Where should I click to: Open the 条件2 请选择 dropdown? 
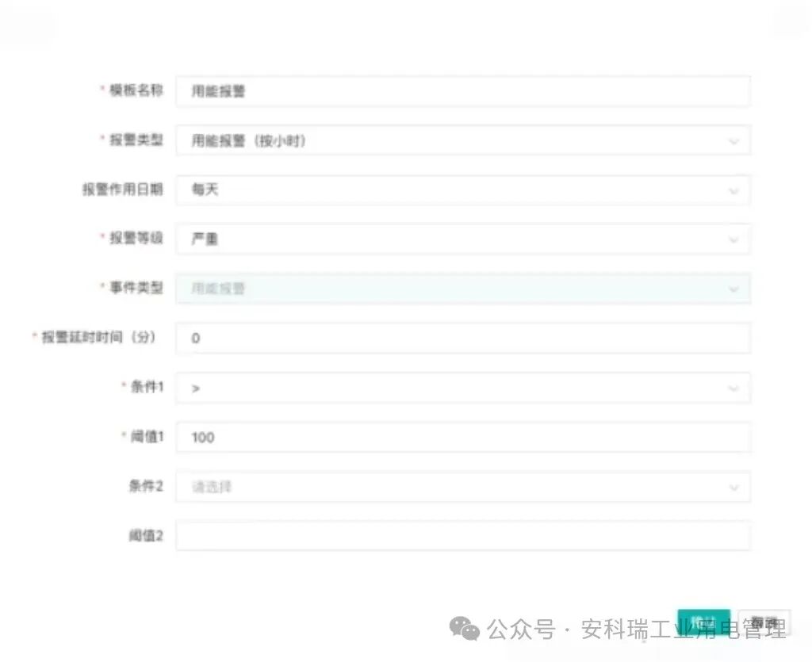tap(463, 487)
